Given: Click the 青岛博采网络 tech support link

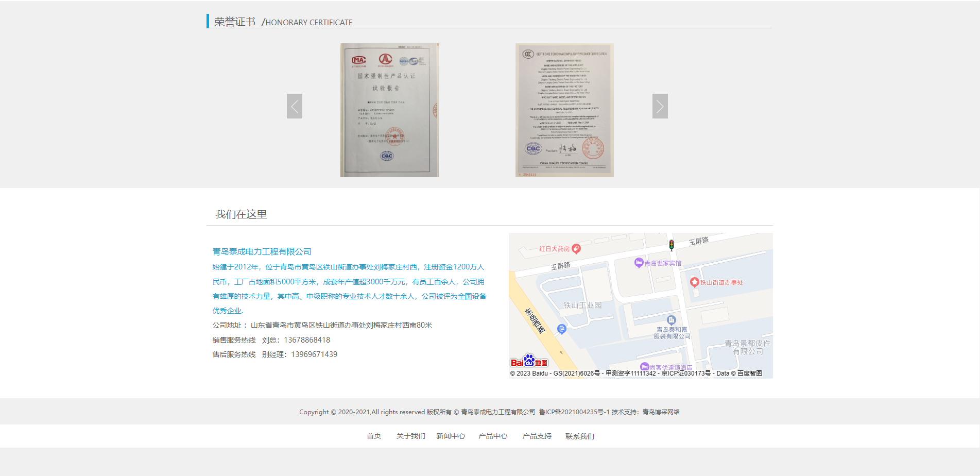Looking at the screenshot, I should pyautogui.click(x=661, y=412).
